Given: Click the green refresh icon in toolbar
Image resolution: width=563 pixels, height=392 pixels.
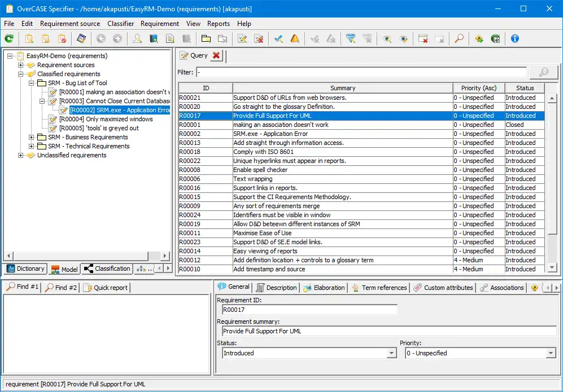Looking at the screenshot, I should (9, 39).
